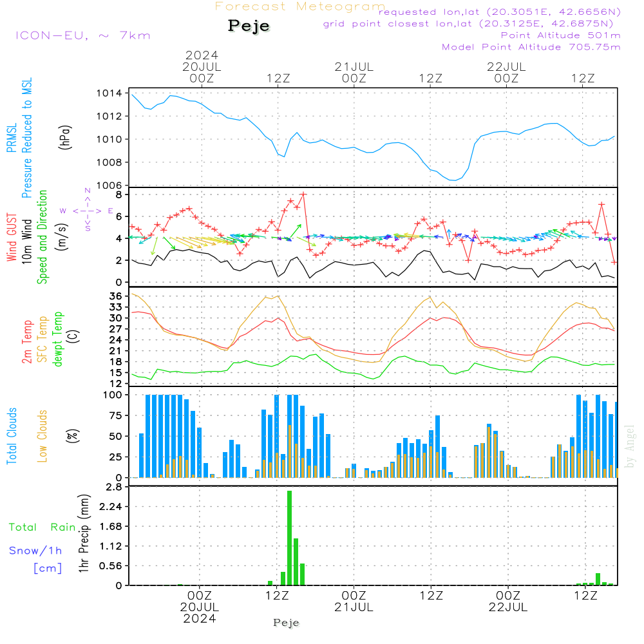This screenshot has height=644, width=644.
Task: Click the "1hr Precip (mm)" axis label
Action: click(84, 533)
